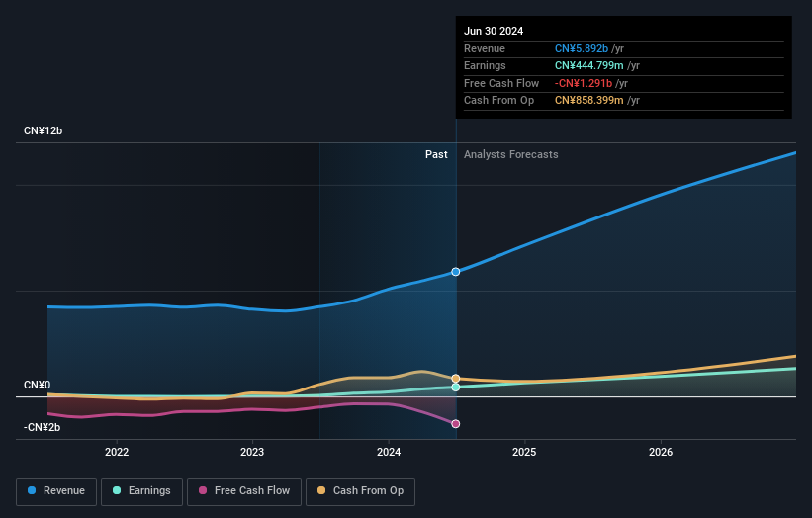Click the Analysts Forecasts label
812x518 pixels.
511,154
